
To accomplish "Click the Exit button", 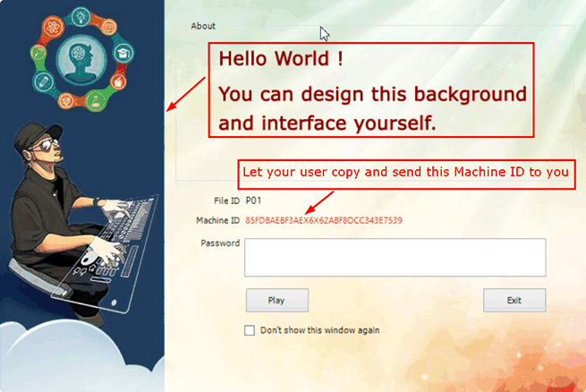I will click(514, 300).
